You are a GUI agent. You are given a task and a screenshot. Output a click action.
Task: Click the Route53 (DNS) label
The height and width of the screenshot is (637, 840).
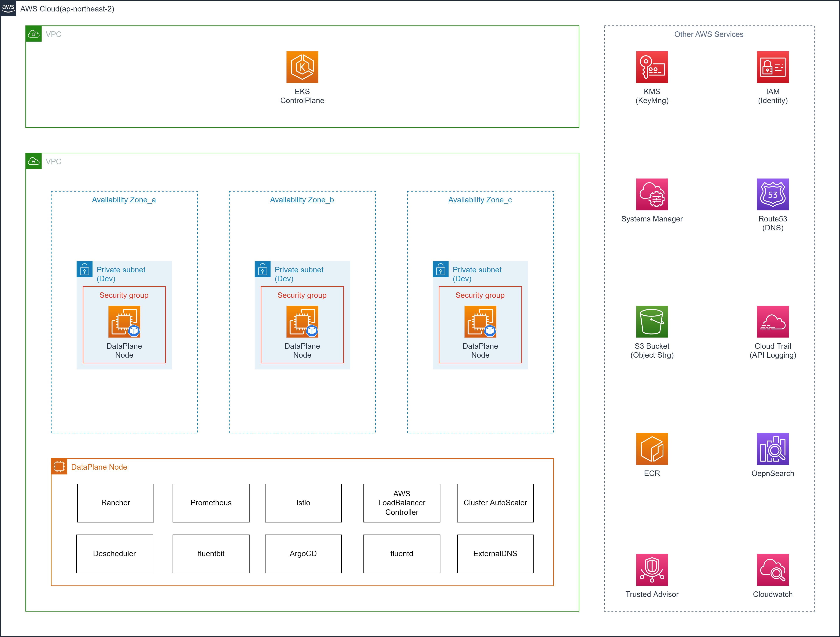pos(773,223)
